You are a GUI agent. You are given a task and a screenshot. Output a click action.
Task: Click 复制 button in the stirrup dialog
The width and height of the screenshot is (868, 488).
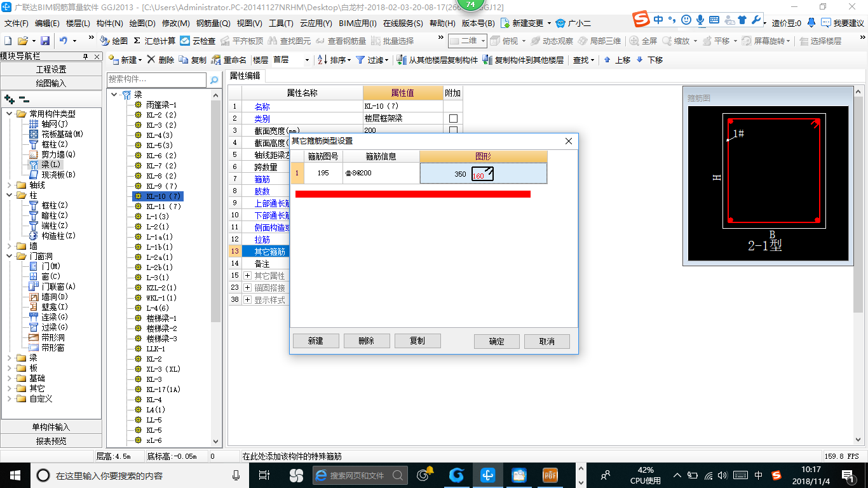417,341
